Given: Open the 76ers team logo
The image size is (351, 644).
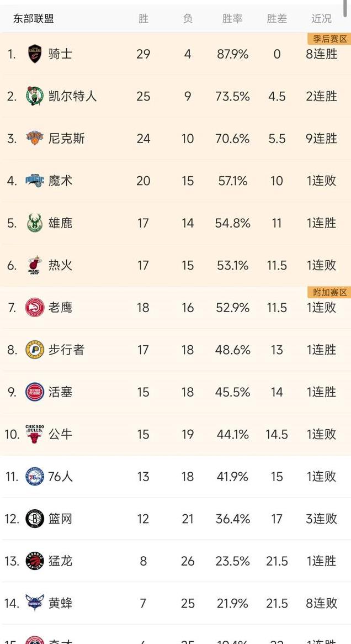Looking at the screenshot, I should click(35, 477).
